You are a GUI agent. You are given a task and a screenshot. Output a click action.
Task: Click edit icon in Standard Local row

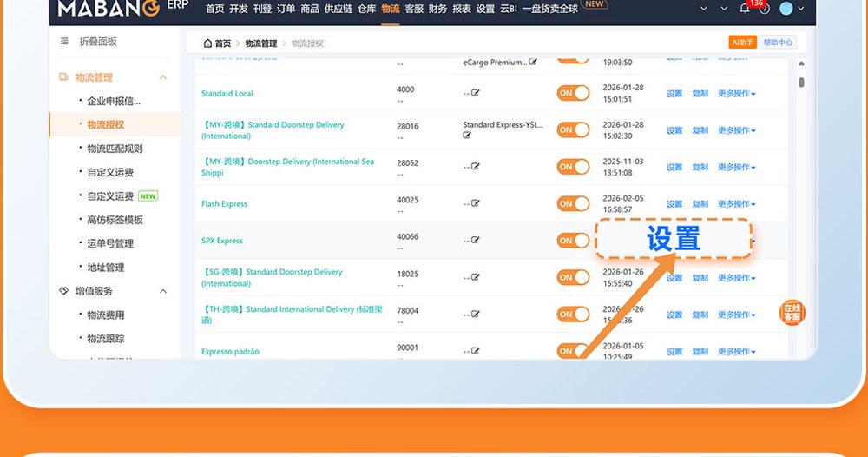point(476,93)
